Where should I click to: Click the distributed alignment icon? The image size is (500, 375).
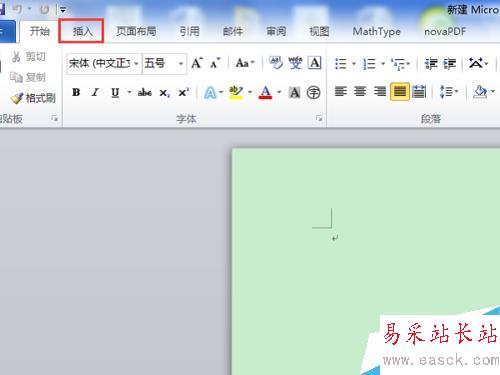click(419, 91)
